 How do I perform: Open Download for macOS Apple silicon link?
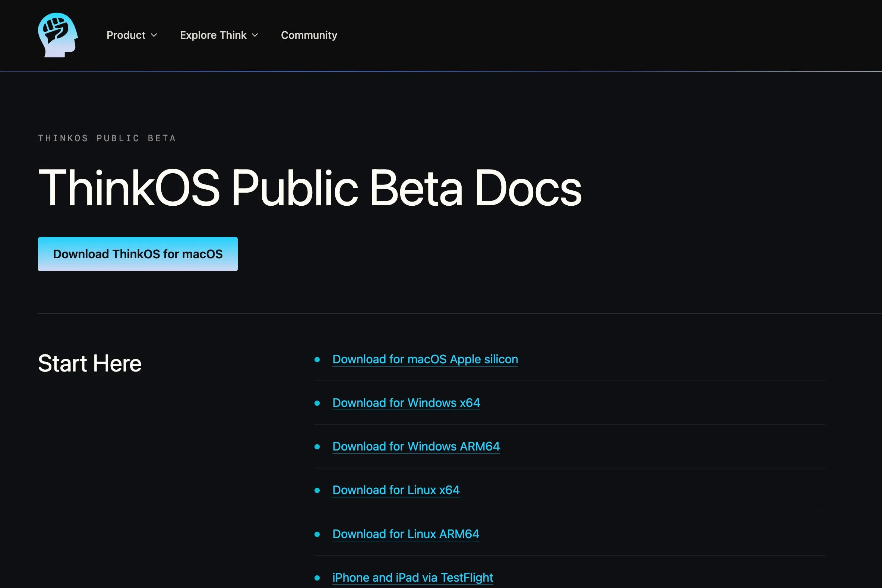pyautogui.click(x=425, y=359)
